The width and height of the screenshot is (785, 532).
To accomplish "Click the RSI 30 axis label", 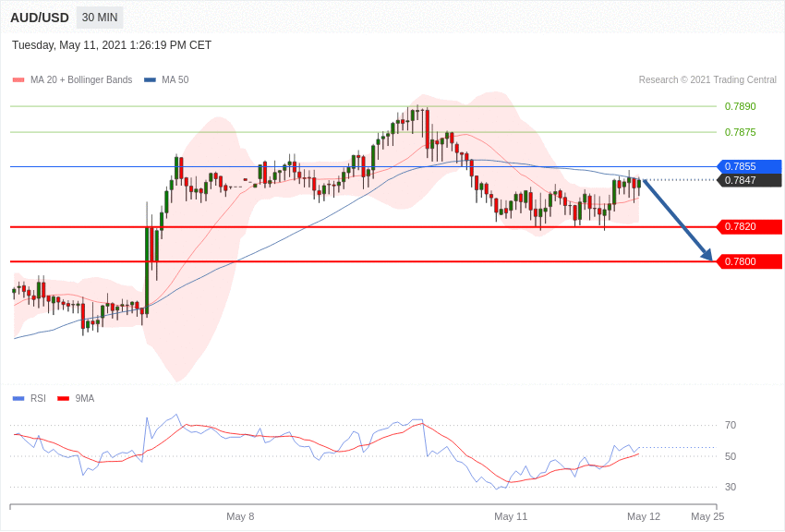I will (x=731, y=487).
